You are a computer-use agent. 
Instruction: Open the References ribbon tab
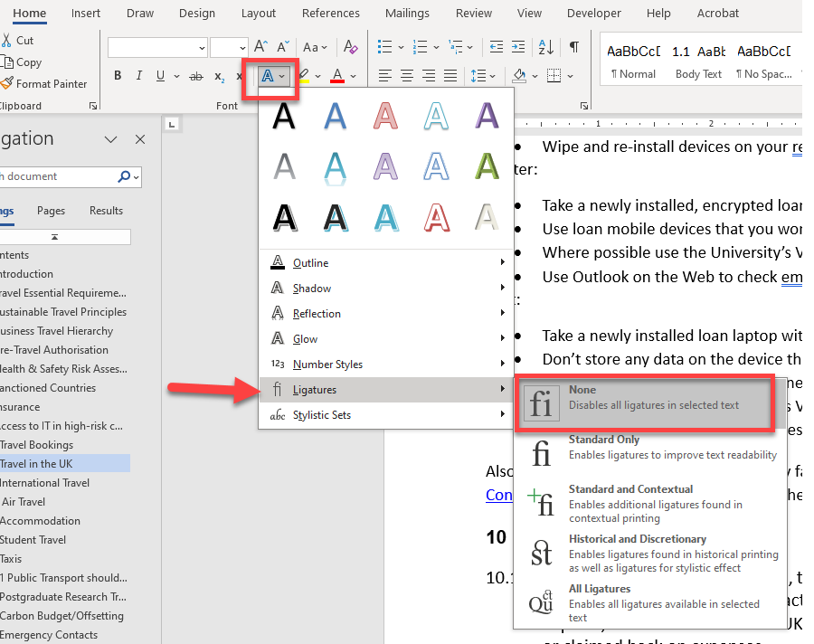click(330, 14)
